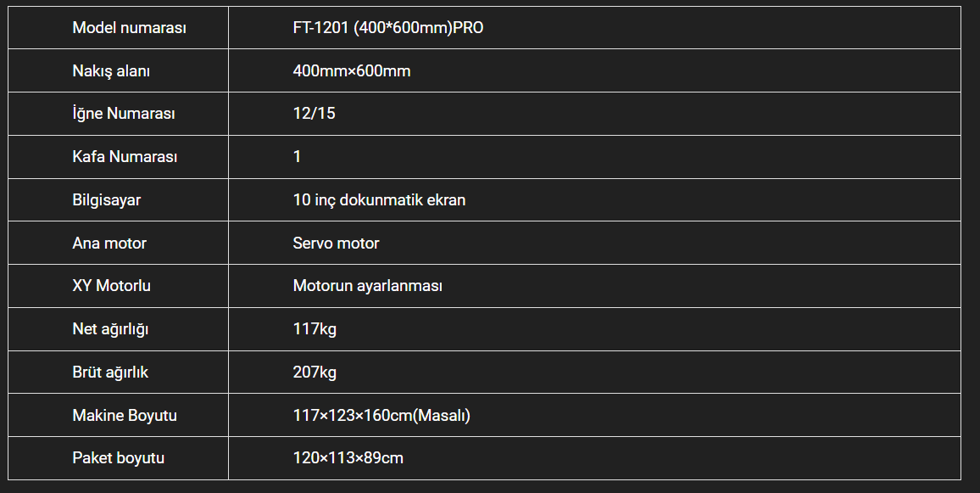The image size is (980, 493).
Task: Click the "Makine Boyutu" row label
Action: tap(125, 416)
